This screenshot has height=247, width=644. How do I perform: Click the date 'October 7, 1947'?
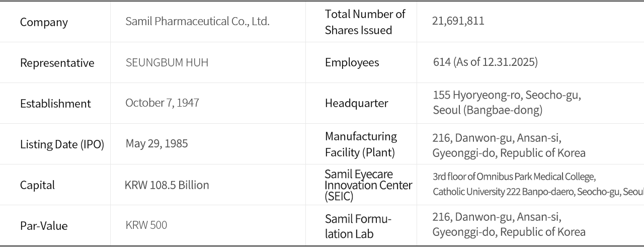[162, 103]
